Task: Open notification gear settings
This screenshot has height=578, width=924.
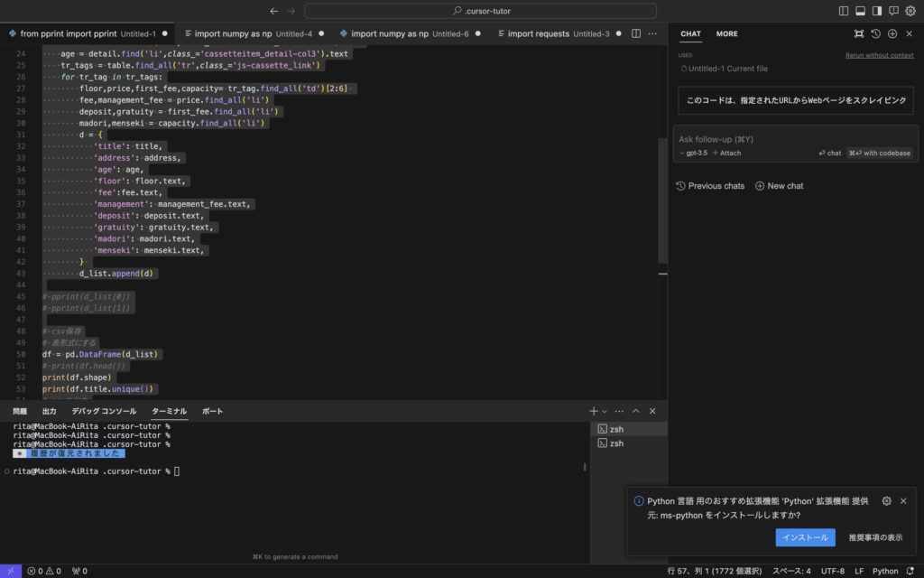Action: click(886, 500)
